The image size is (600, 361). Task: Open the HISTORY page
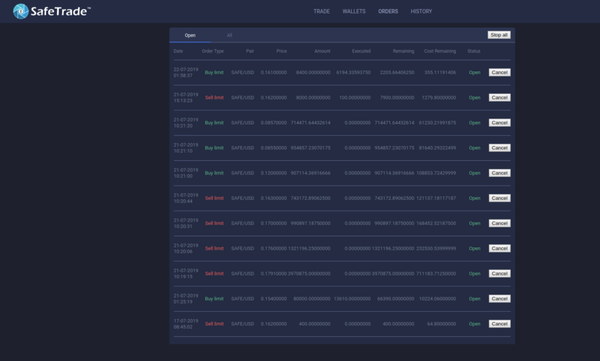[421, 11]
